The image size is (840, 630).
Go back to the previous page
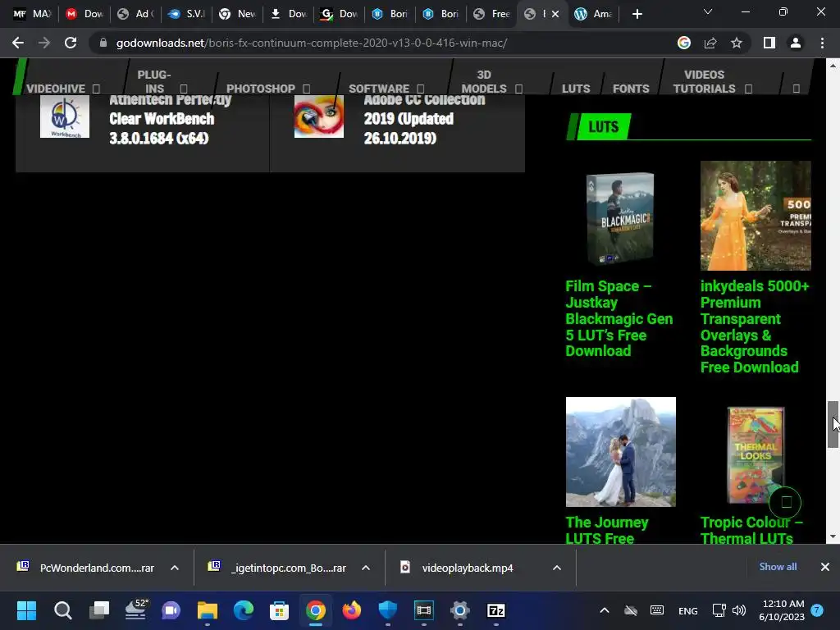click(18, 43)
